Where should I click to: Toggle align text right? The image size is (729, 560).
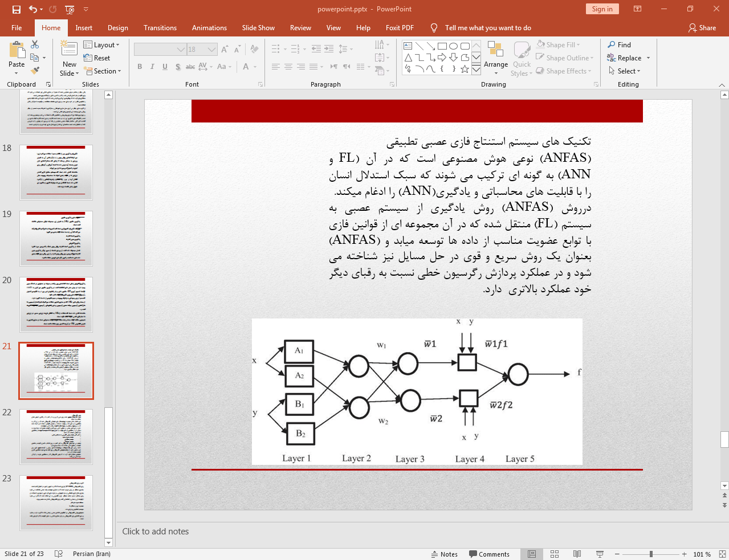coord(301,67)
